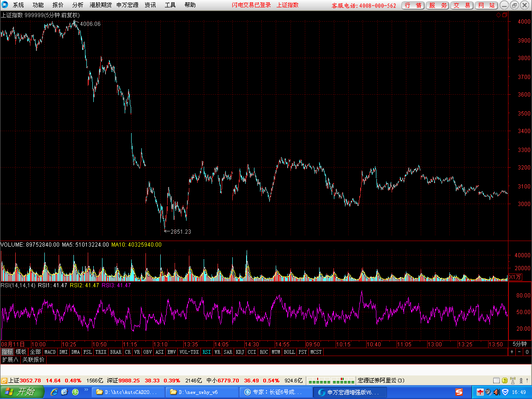Click the double up-arrow icon in status bar
The image size is (532, 399).
click(x=521, y=381)
